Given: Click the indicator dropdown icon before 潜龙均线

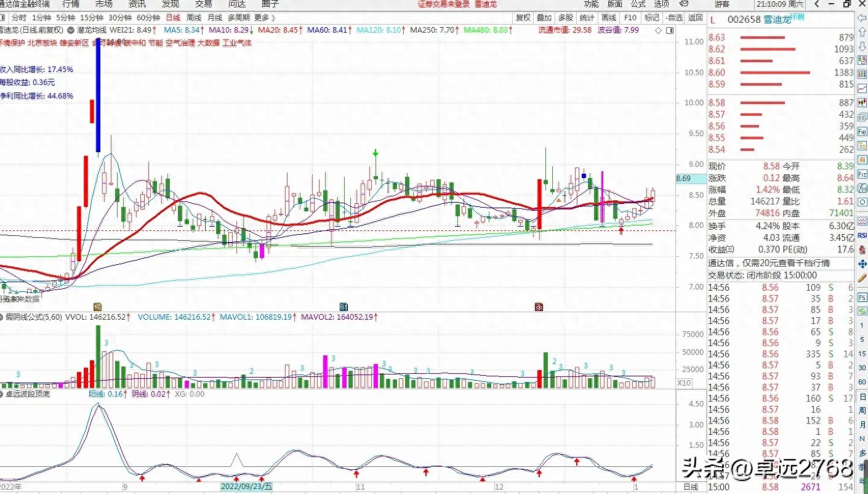Looking at the screenshot, I should 72,30.
